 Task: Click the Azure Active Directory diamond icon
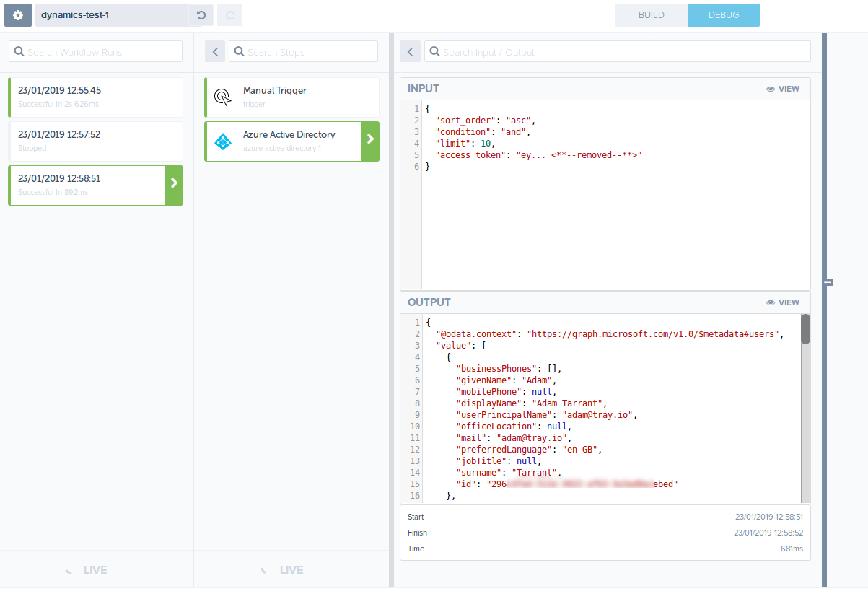pos(223,141)
